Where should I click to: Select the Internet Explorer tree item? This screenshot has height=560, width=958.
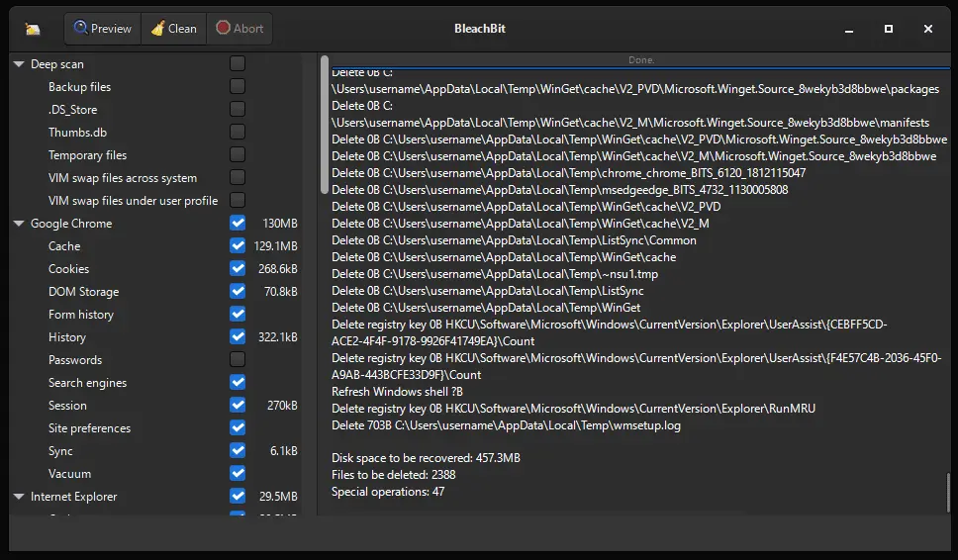[74, 497]
